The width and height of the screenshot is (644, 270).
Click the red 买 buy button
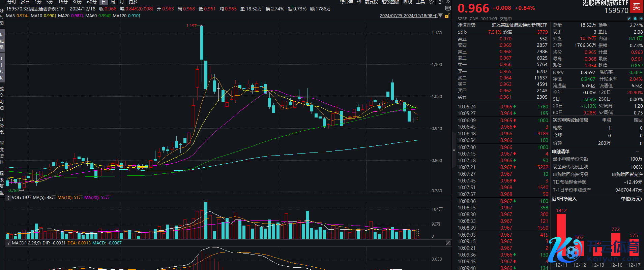coord(636,6)
